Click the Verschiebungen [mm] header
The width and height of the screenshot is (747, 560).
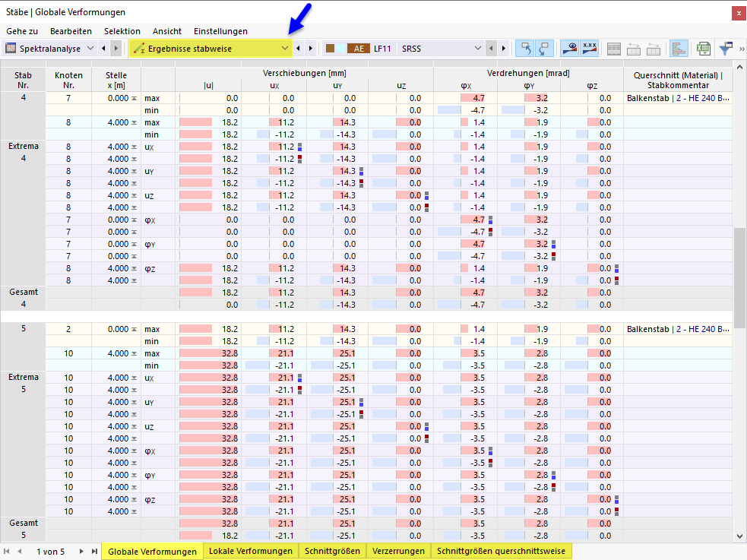pos(305,74)
